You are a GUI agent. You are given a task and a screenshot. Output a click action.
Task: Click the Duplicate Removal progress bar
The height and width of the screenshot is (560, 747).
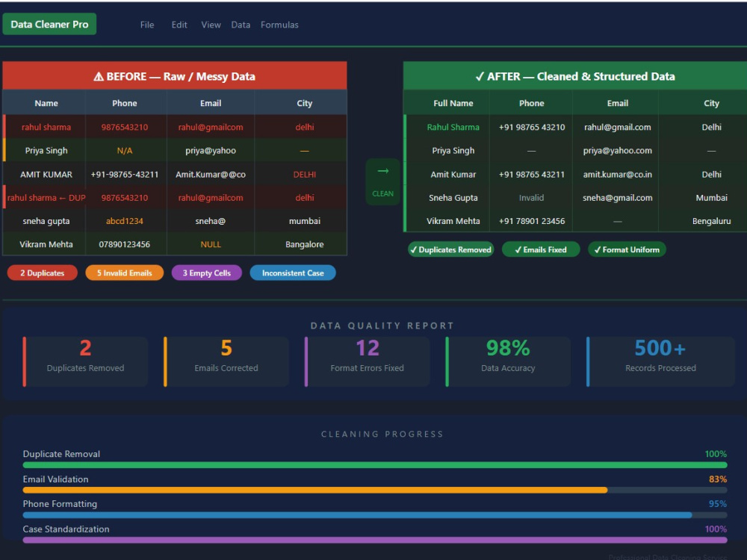pyautogui.click(x=375, y=464)
